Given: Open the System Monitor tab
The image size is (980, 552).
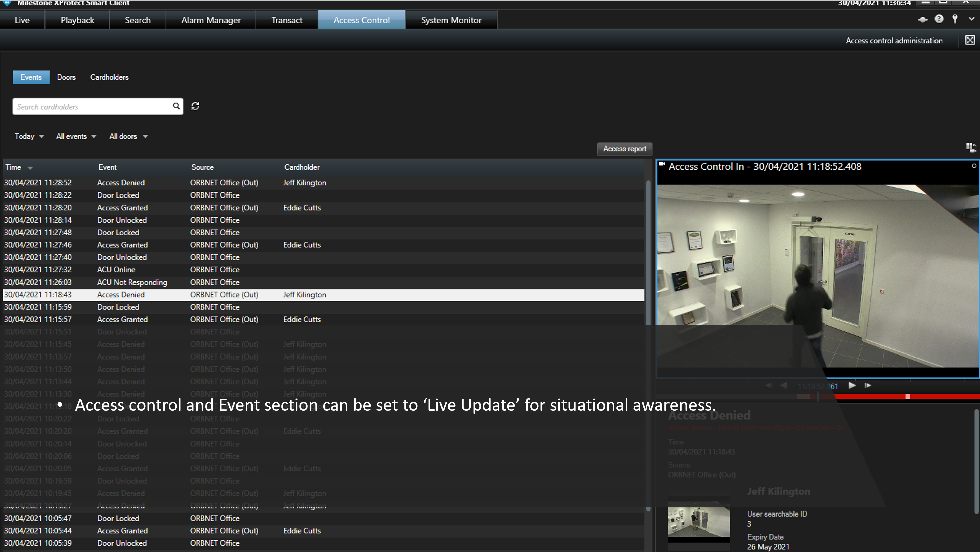Looking at the screenshot, I should click(451, 20).
